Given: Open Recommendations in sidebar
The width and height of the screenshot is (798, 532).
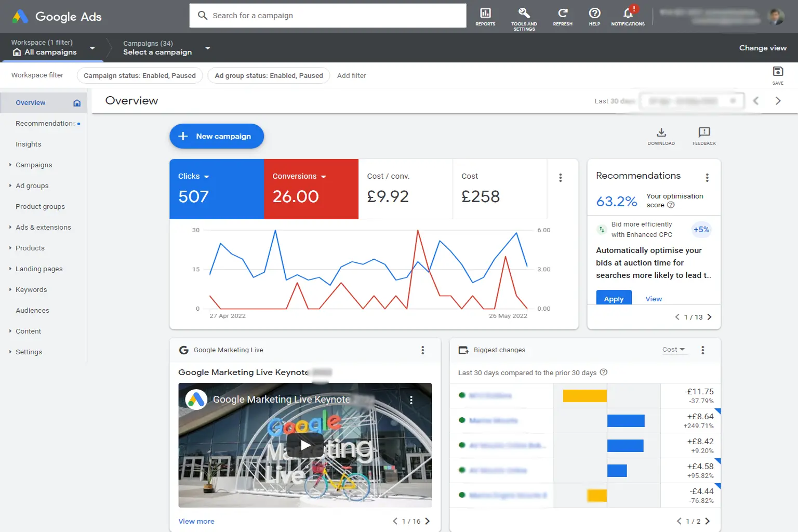Looking at the screenshot, I should point(46,124).
